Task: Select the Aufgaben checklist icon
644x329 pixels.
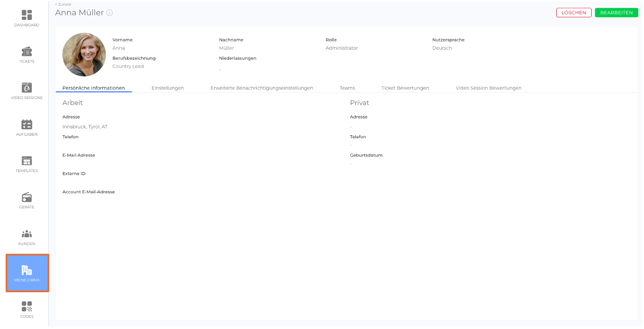Action: coord(27,125)
